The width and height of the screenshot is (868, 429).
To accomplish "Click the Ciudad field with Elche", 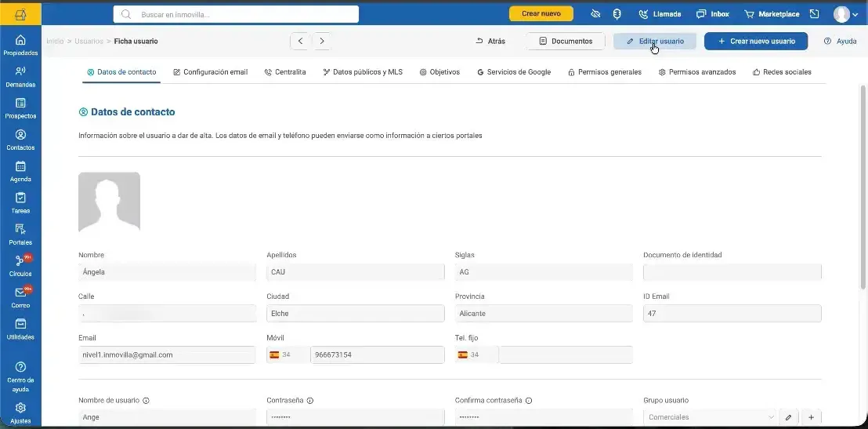I will point(356,313).
